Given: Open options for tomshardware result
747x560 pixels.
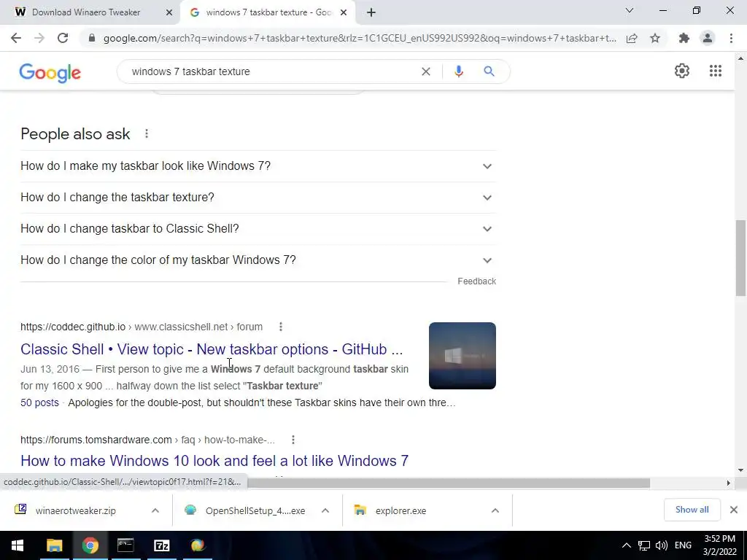Looking at the screenshot, I should 293,440.
